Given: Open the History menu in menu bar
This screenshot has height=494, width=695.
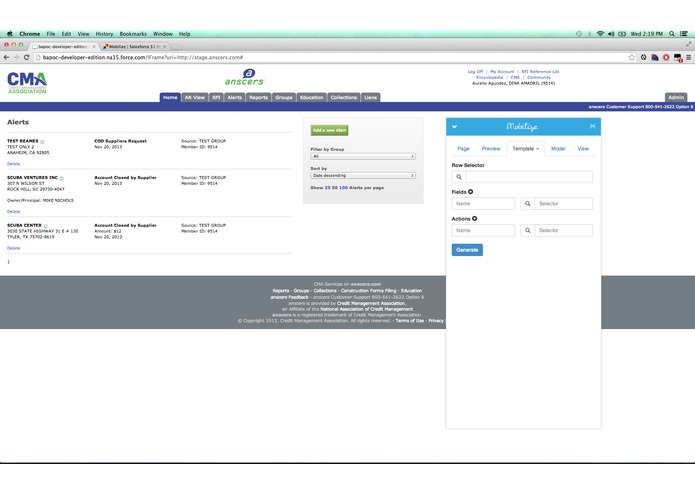Looking at the screenshot, I should [x=104, y=34].
